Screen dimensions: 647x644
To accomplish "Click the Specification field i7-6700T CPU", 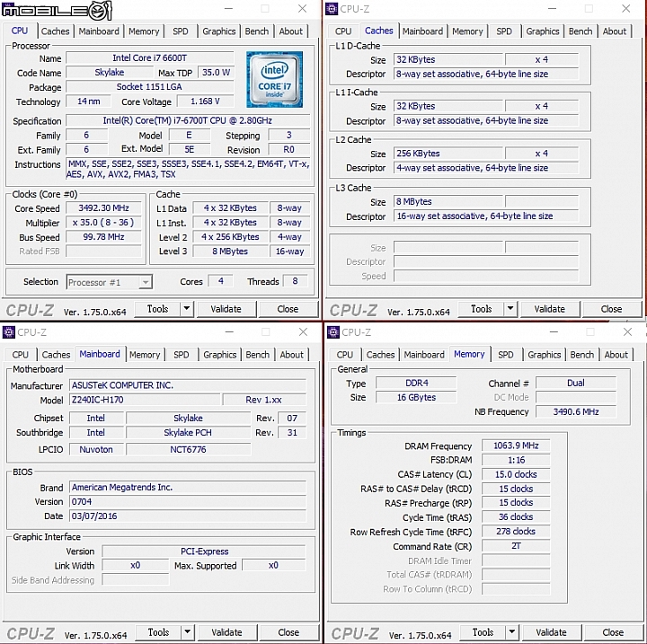I will click(x=188, y=120).
